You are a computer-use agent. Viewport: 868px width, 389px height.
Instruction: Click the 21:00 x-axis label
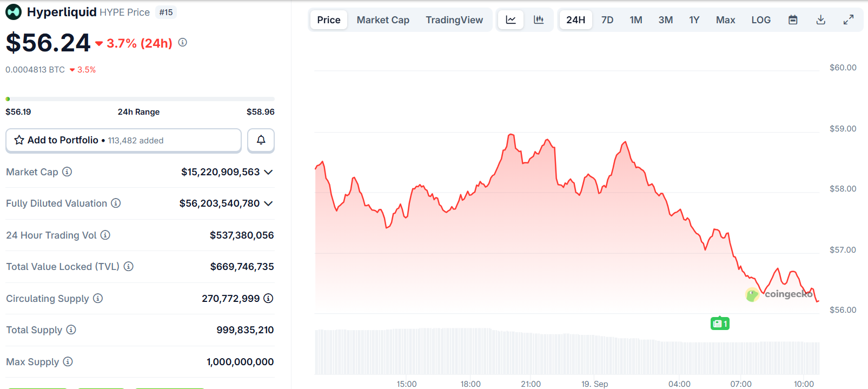(x=531, y=384)
